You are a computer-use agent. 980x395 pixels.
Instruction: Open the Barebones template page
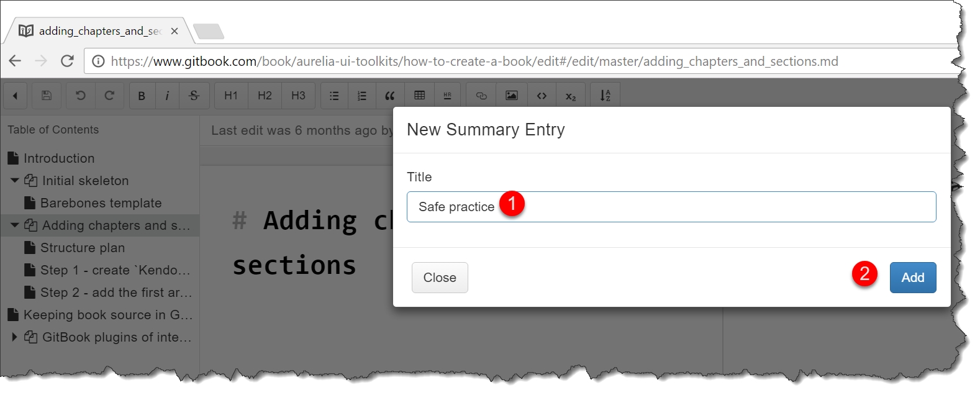pos(101,203)
